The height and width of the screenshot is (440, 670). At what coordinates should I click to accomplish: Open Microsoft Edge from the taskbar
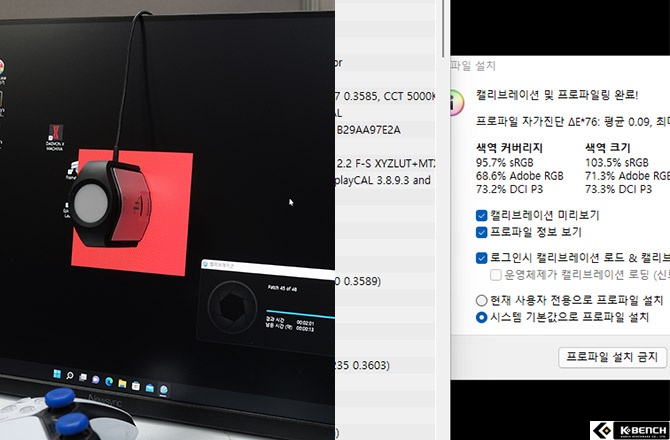point(109,381)
